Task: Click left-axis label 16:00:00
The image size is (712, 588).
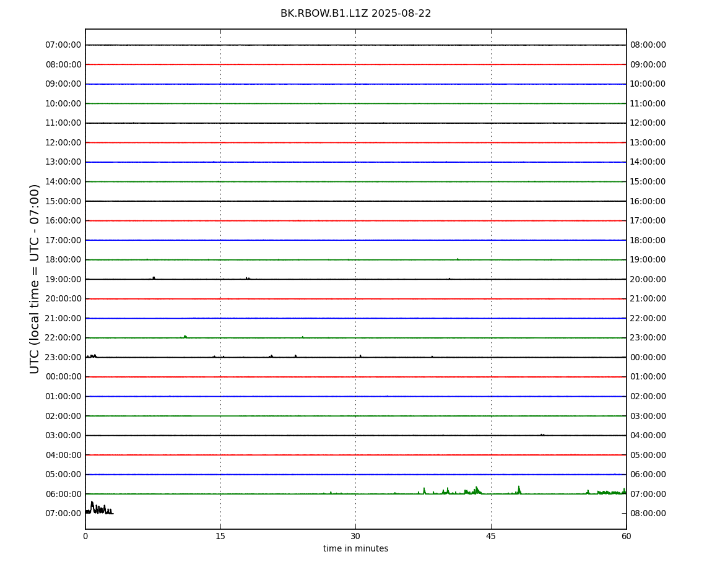Action: 64,221
